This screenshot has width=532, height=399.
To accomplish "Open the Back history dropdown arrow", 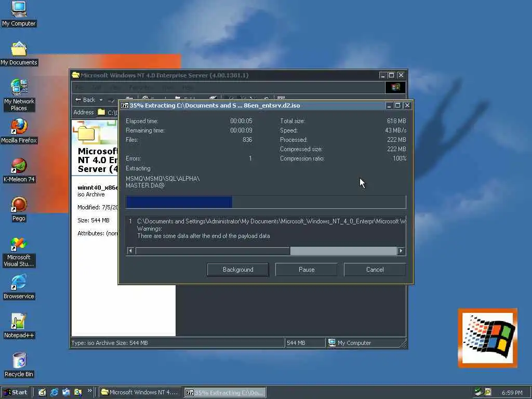I will coord(101,100).
